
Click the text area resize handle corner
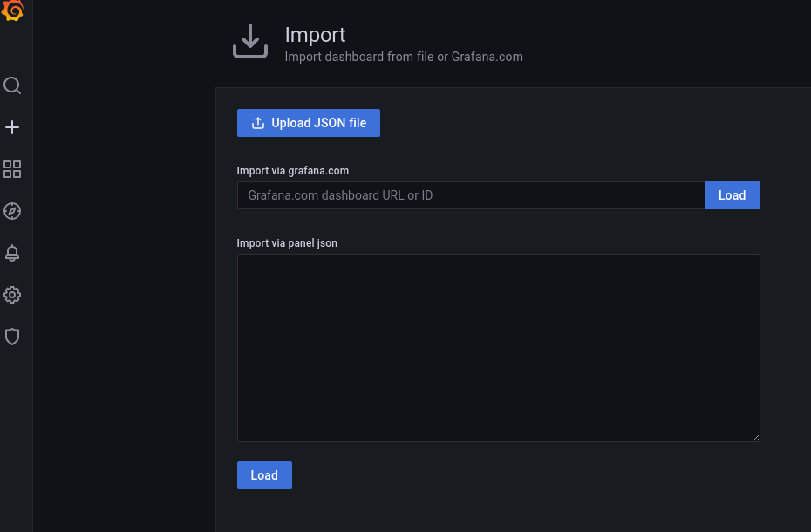(x=756, y=438)
